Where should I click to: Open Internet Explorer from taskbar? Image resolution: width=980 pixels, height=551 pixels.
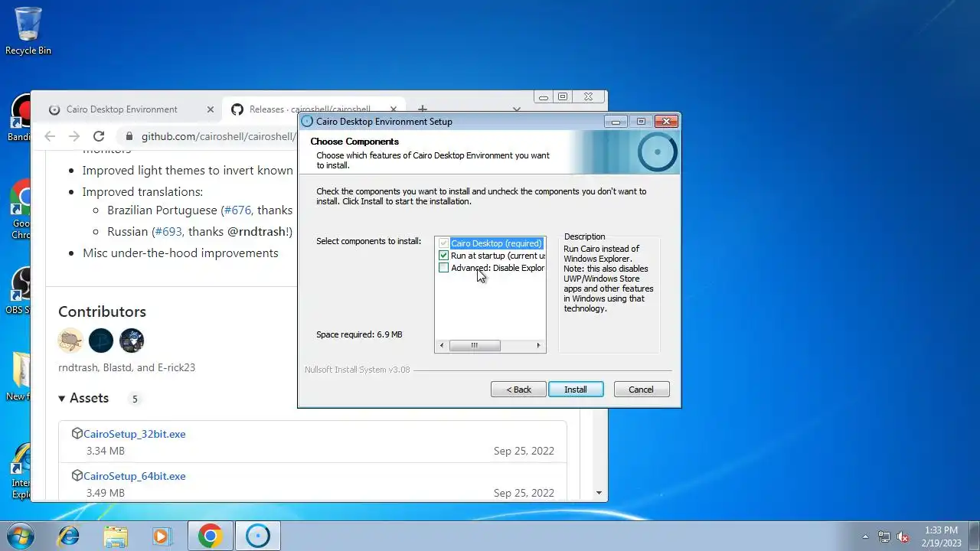(x=69, y=536)
